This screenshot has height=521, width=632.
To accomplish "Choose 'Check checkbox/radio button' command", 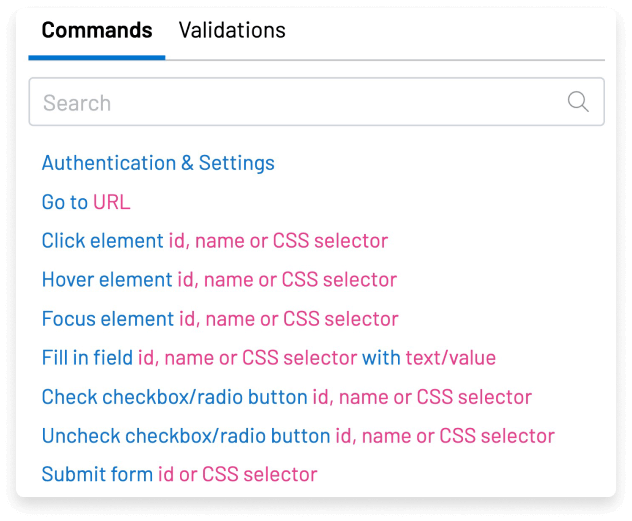I will tap(174, 397).
